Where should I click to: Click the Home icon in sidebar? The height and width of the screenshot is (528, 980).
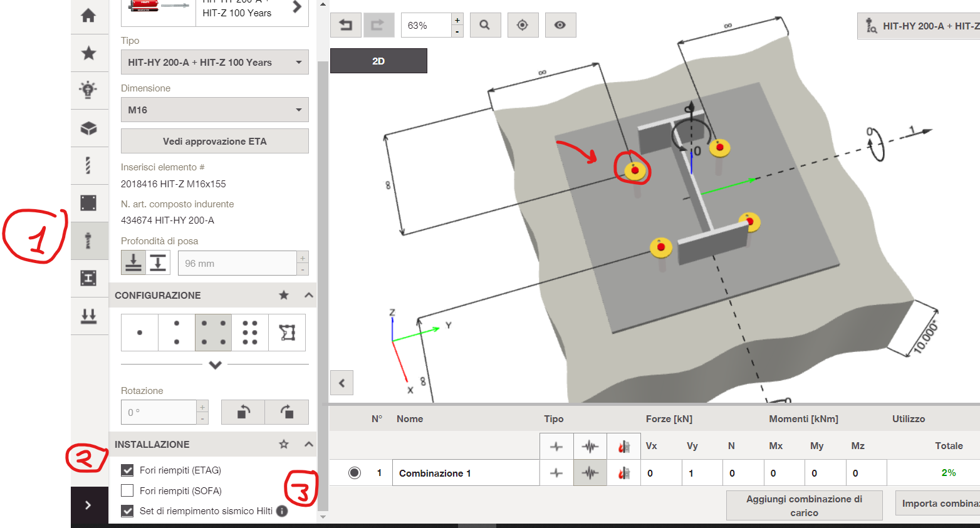click(x=89, y=16)
